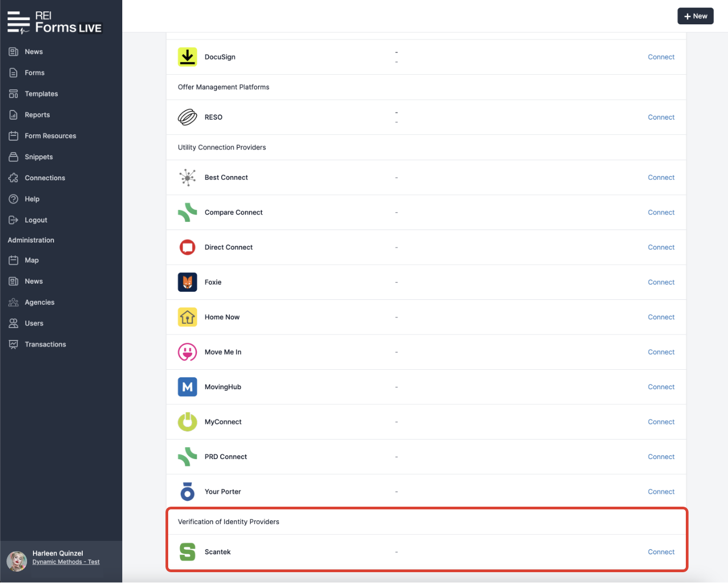Click the REI Forms Live logo
The height and width of the screenshot is (583, 728).
point(54,22)
